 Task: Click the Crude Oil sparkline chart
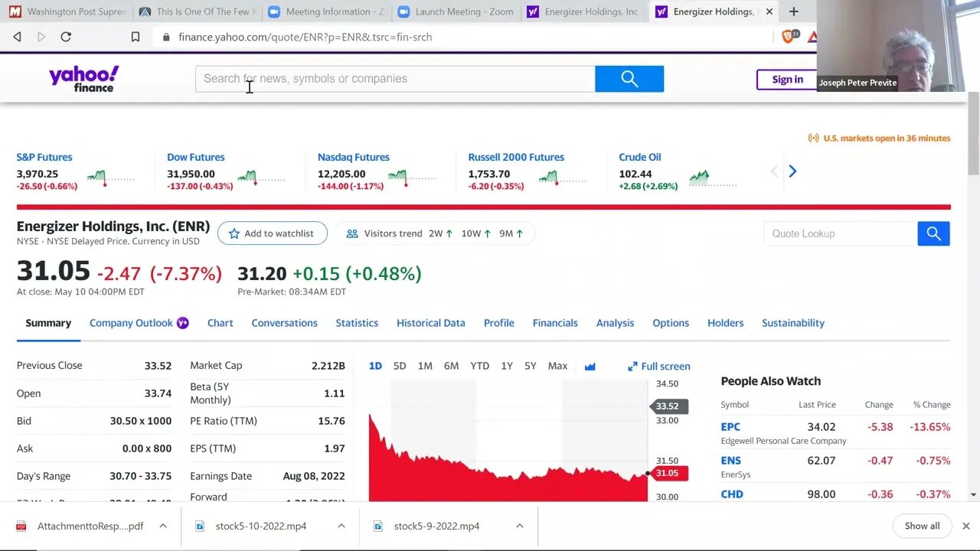click(x=713, y=178)
